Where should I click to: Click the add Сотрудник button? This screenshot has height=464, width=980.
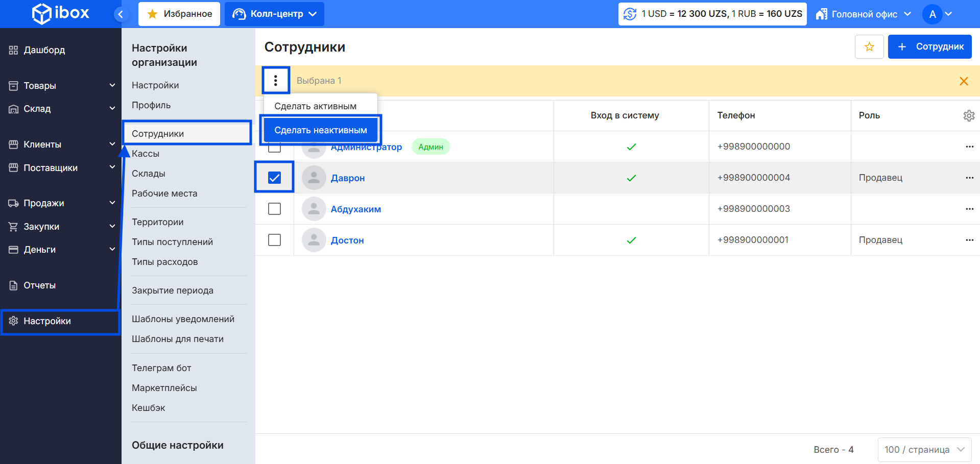point(929,47)
